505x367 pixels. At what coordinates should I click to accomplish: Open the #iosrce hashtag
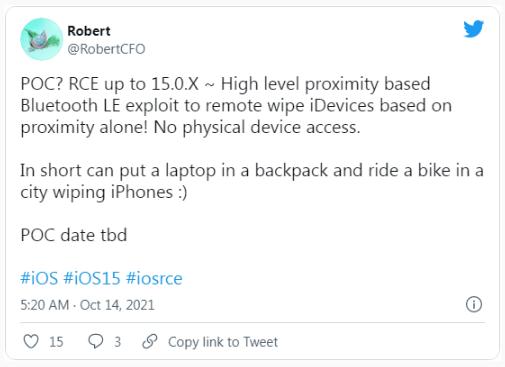coord(154,278)
